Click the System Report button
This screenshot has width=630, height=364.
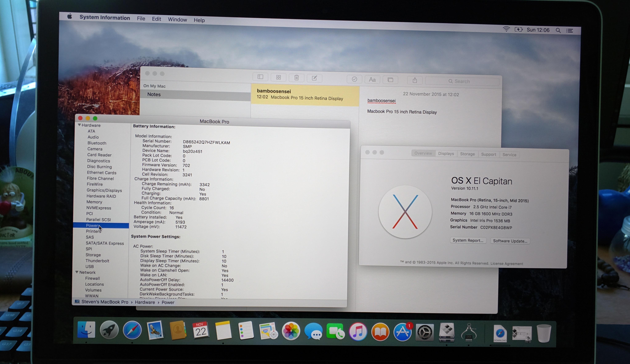(468, 240)
